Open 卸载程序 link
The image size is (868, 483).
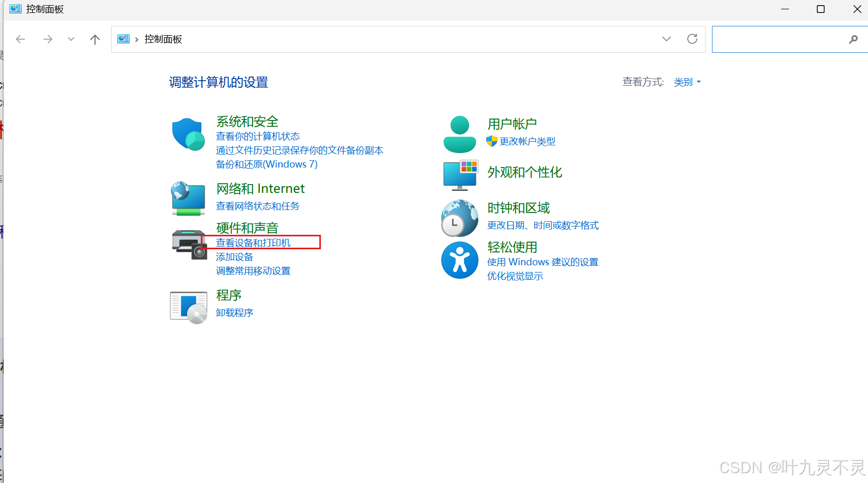pyautogui.click(x=235, y=313)
